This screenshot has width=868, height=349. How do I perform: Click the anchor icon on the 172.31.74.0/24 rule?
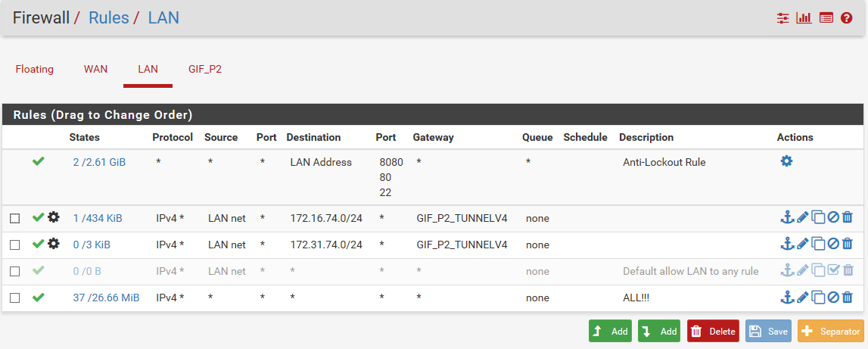(x=787, y=244)
